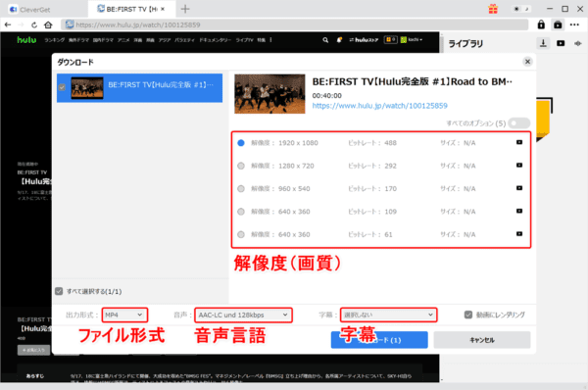Open the three-dots more menu
This screenshot has width=588, height=390.
click(x=574, y=24)
